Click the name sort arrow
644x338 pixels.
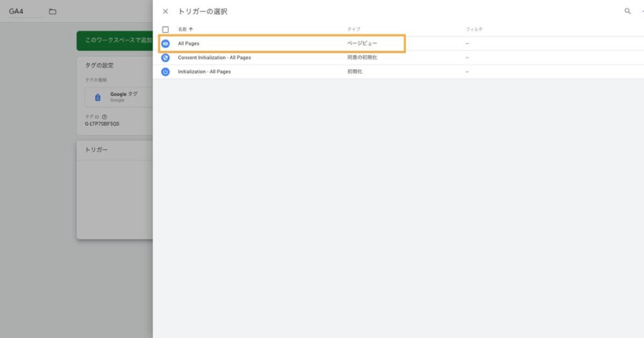click(x=191, y=30)
